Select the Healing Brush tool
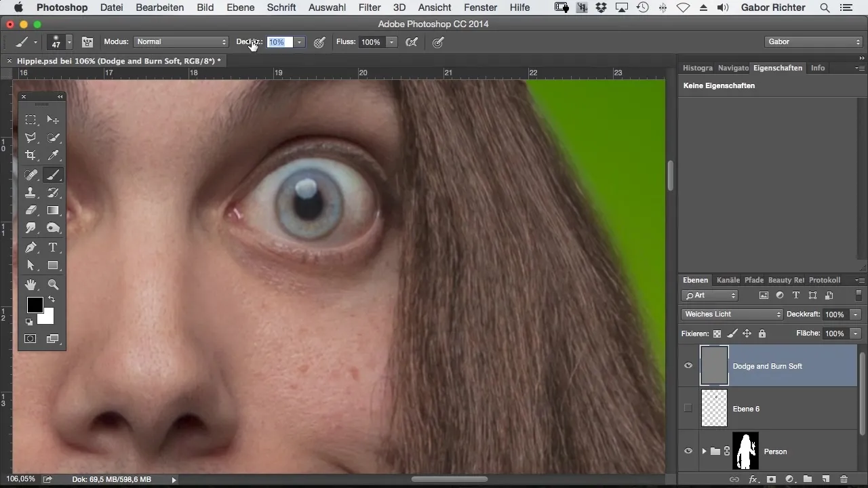Image resolution: width=868 pixels, height=488 pixels. [x=31, y=175]
